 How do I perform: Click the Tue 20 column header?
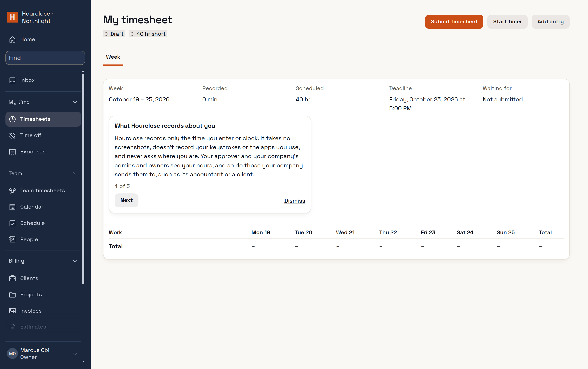point(303,232)
